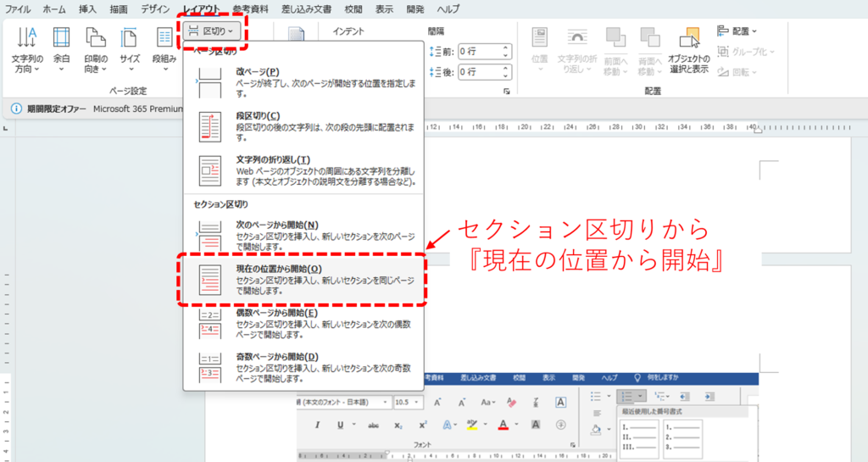Image resolution: width=868 pixels, height=462 pixels.
Task: Open the 配置 (align) dropdown
Action: point(737,31)
